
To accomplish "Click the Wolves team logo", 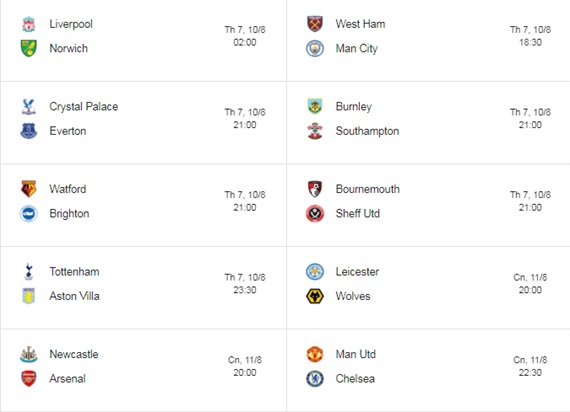I will pyautogui.click(x=315, y=296).
